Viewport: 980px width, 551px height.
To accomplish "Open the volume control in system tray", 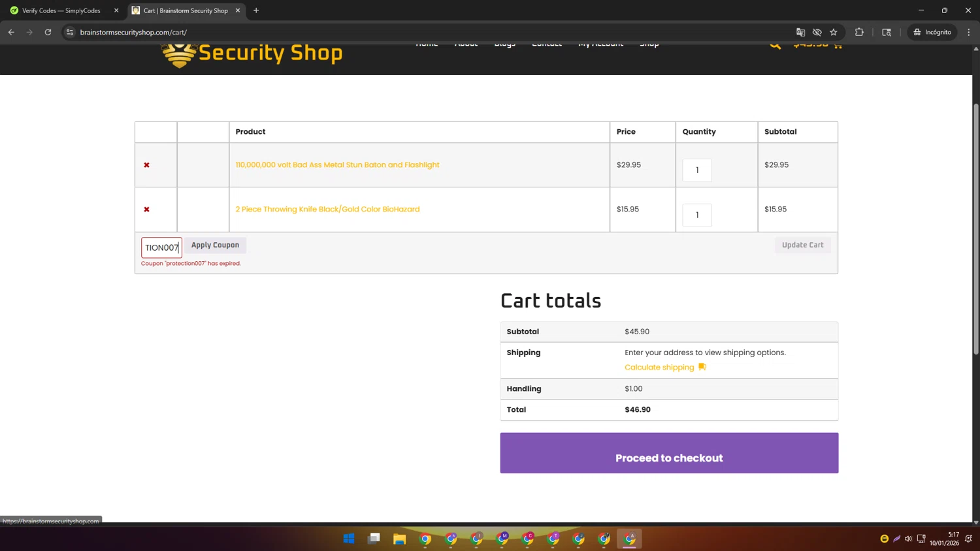I will click(x=908, y=539).
